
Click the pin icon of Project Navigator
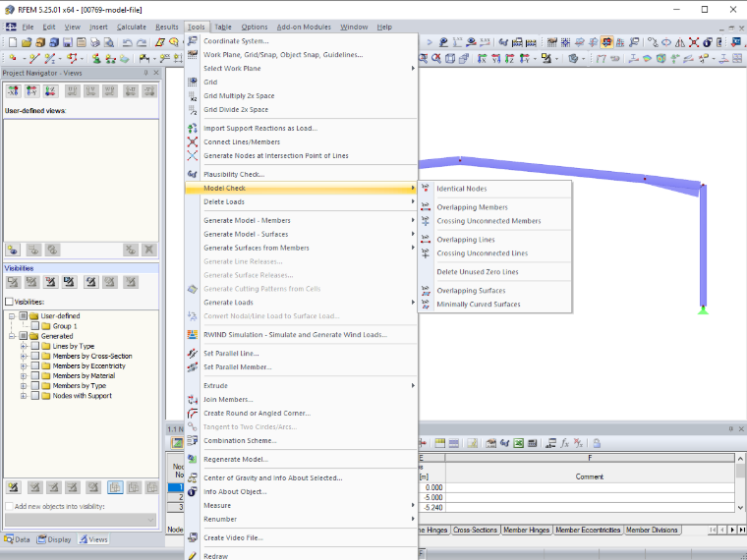coord(145,73)
